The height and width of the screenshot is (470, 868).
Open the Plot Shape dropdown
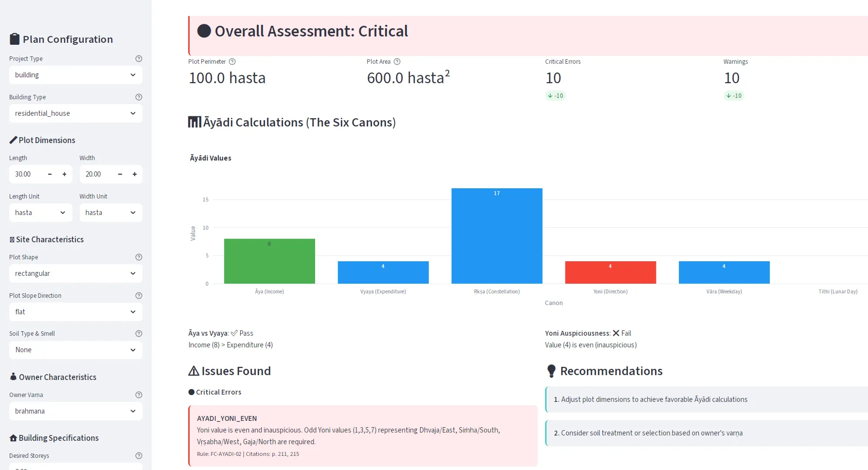click(x=76, y=273)
